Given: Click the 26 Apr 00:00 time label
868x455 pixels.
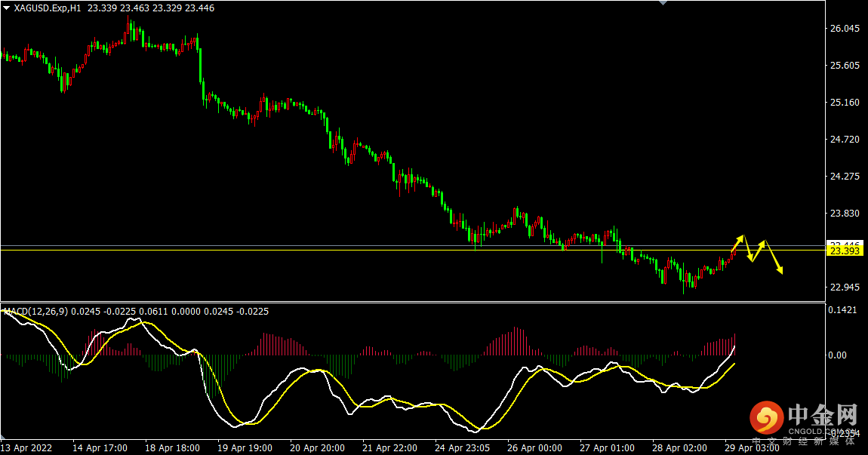Looking at the screenshot, I should [x=534, y=447].
